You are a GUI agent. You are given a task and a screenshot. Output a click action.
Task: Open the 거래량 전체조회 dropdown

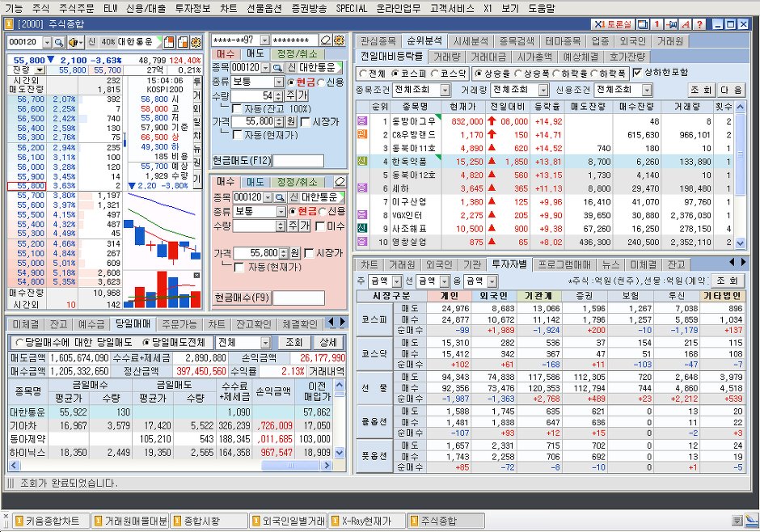coord(543,90)
